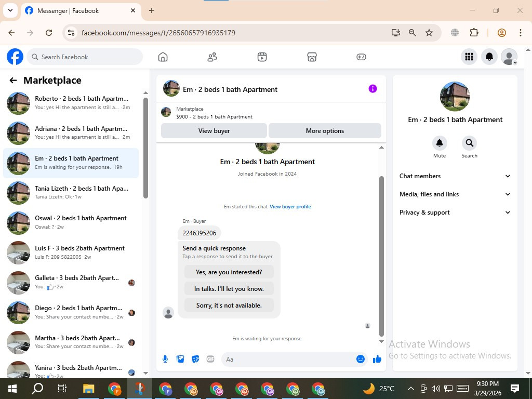Open the notifications bell in header
The image size is (532, 399).
[489, 57]
